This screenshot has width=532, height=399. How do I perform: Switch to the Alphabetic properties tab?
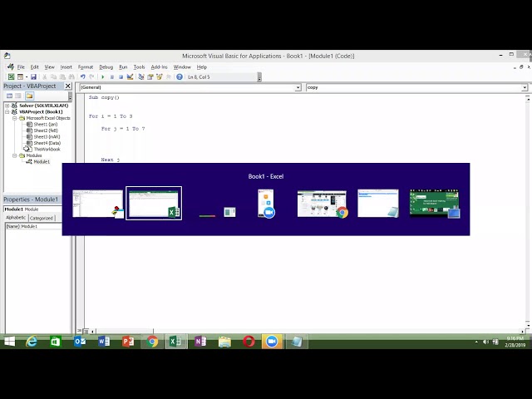click(x=16, y=218)
